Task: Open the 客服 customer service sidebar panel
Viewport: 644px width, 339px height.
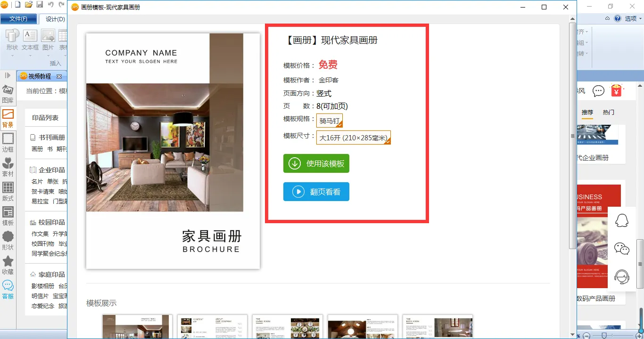Action: 8,290
